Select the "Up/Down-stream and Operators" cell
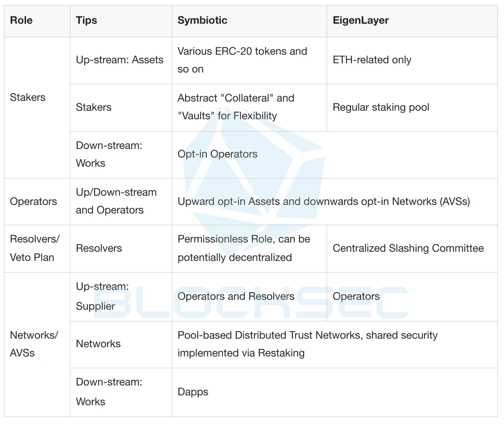504x424 pixels. click(116, 201)
